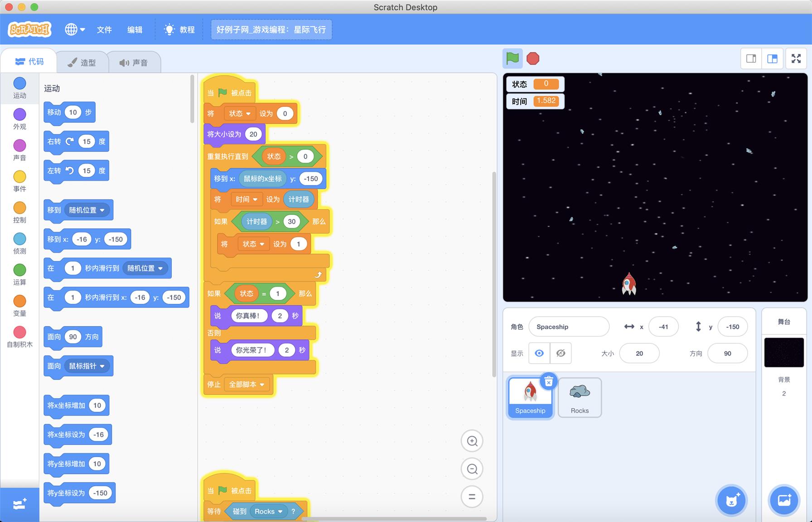Select the 自制积木 my blocks category
Viewport: 812px width, 522px height.
tap(19, 337)
